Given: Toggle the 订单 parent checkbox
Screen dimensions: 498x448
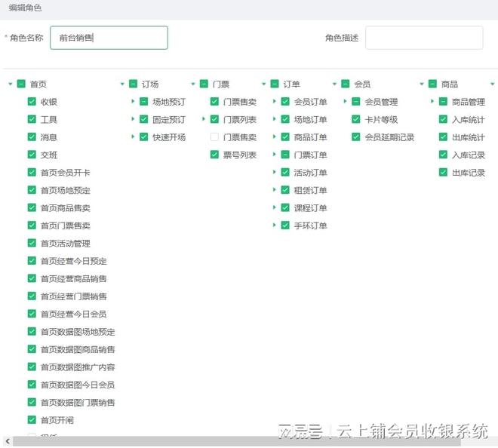Looking at the screenshot, I should coord(275,84).
